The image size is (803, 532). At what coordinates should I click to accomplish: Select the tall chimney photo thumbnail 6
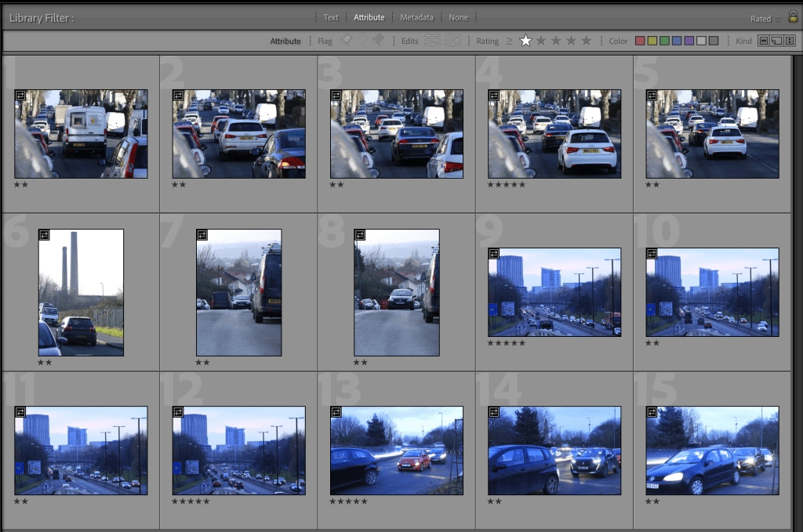[81, 292]
